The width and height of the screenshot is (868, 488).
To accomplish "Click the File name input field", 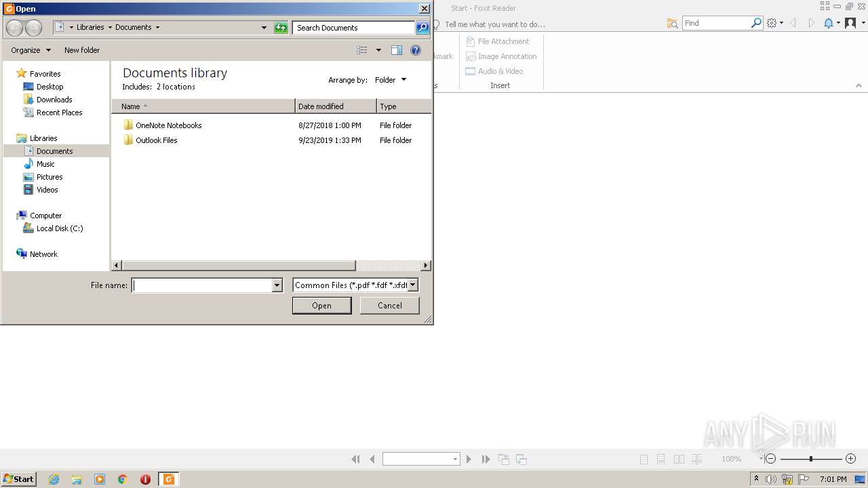I will 202,285.
